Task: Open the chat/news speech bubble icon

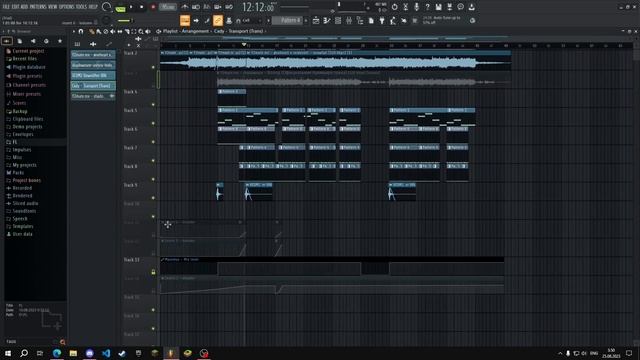Action: (x=460, y=7)
